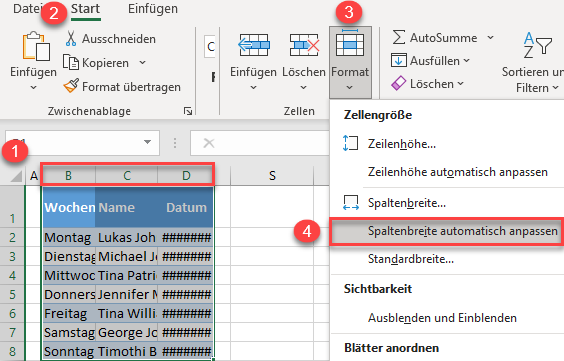This screenshot has width=564, height=361.
Task: Choose Spaltenbreite automatisch anpassen
Action: [x=447, y=231]
